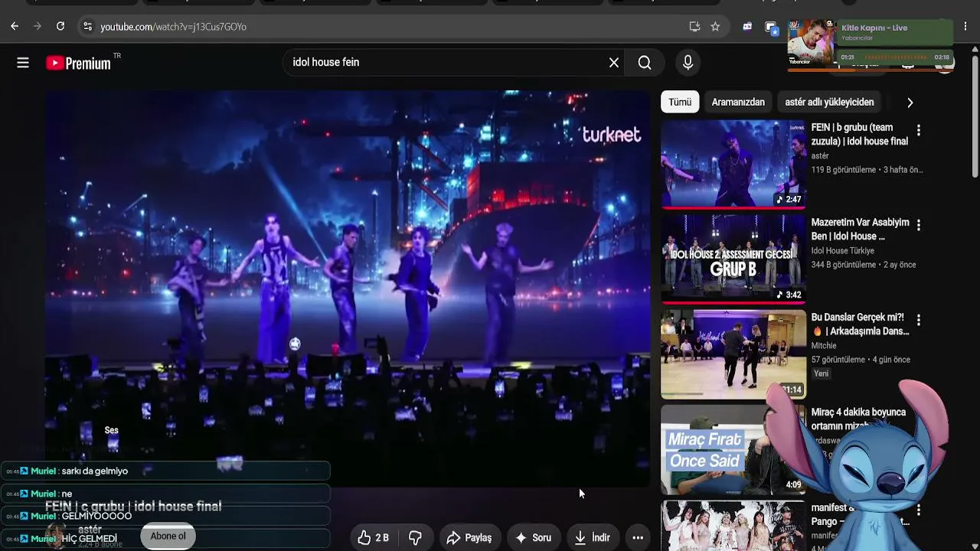Bookmark this page with the star icon
The width and height of the screenshot is (980, 551).
(x=715, y=27)
